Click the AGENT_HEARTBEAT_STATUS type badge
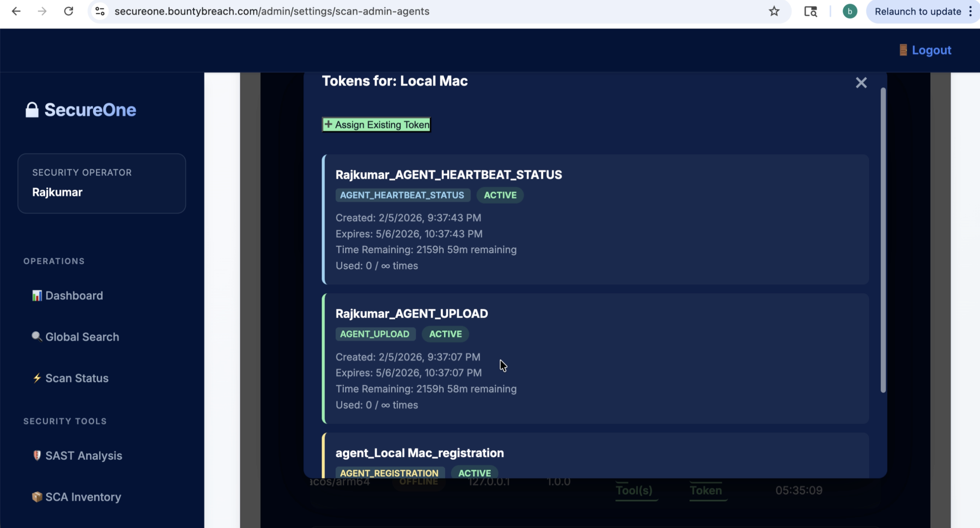Screen dimensions: 980x528 pos(402,195)
